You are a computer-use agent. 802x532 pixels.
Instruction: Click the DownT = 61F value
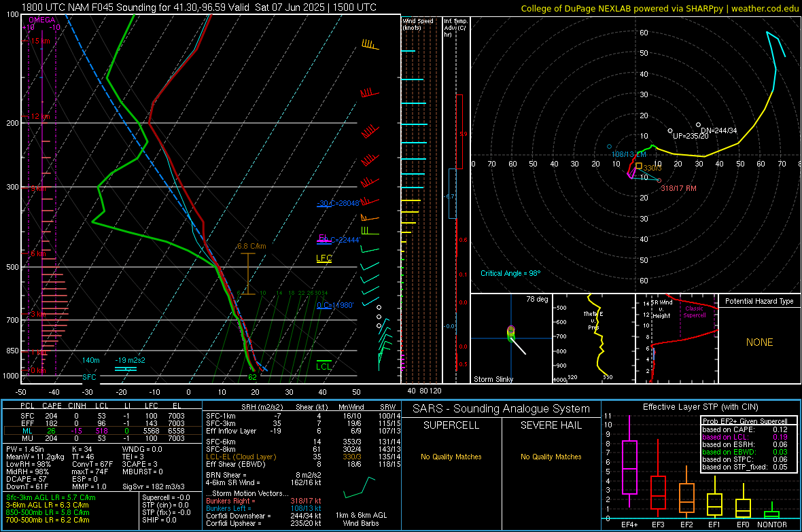[27, 486]
